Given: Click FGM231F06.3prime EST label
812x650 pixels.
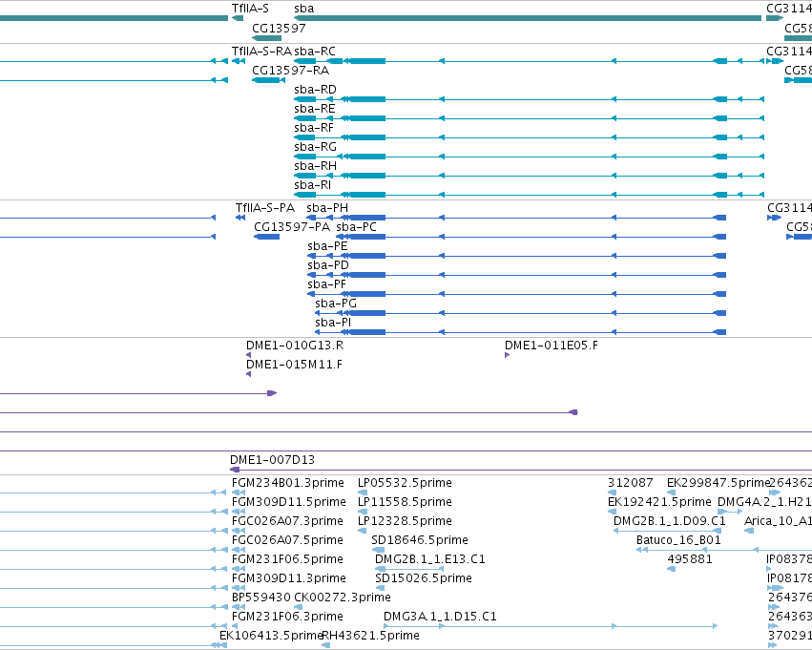Looking at the screenshot, I should 287,618.
